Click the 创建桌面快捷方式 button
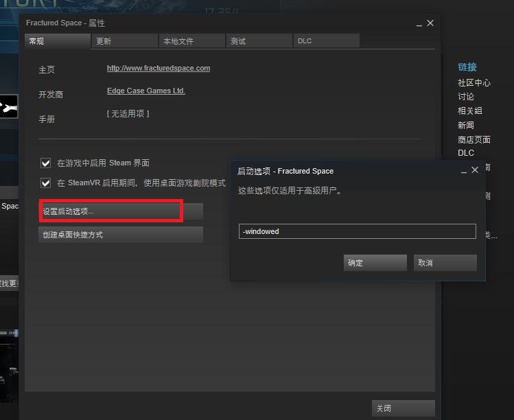The width and height of the screenshot is (514, 420). tap(121, 235)
